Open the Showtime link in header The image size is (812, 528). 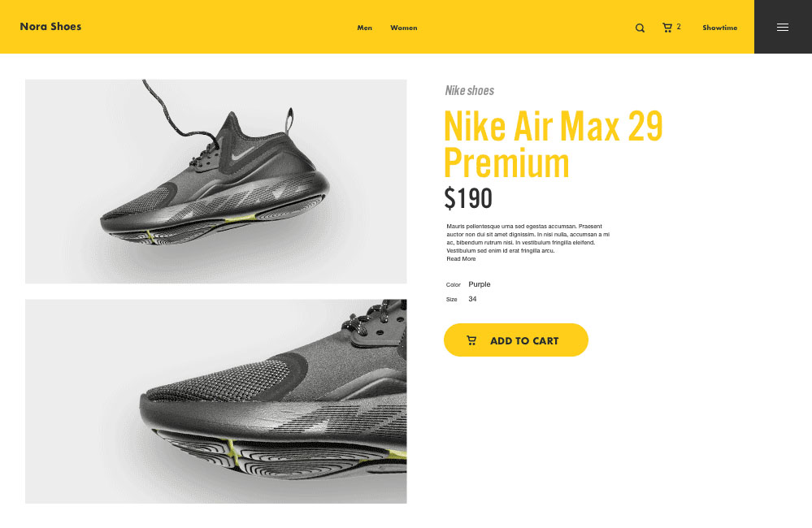click(720, 28)
